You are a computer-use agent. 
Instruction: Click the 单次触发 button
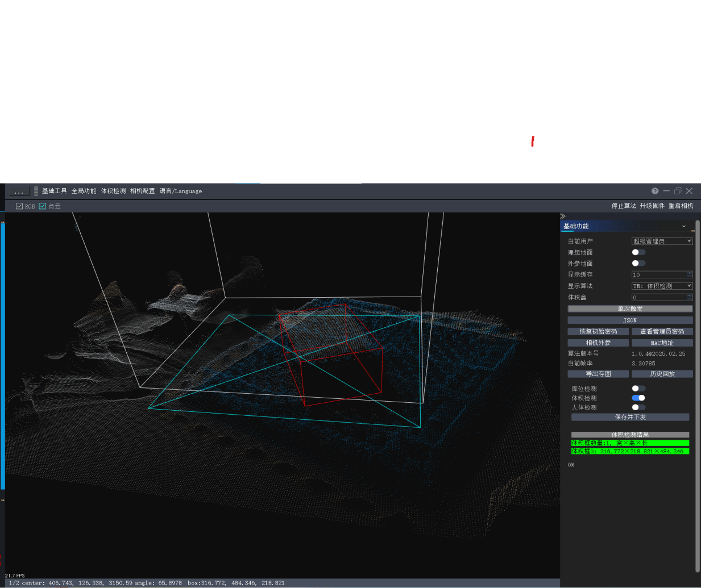point(630,309)
